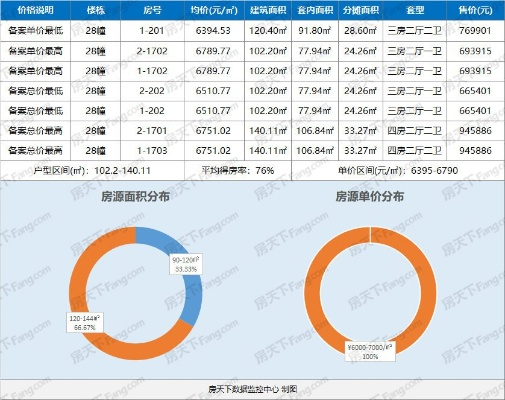Viewport: 505px width, 400px height.
Task: Select the 四房二厅二卫 cell in 1-1703 row
Action: point(414,151)
